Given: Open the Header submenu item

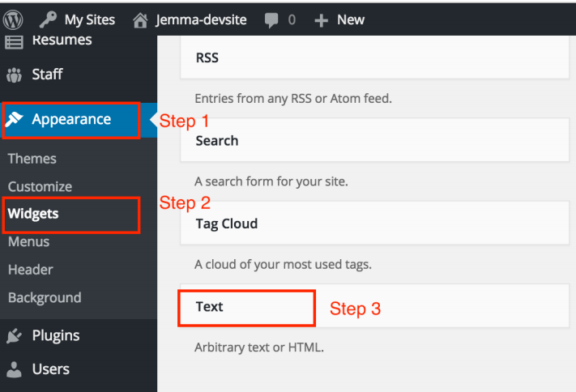Looking at the screenshot, I should [30, 270].
